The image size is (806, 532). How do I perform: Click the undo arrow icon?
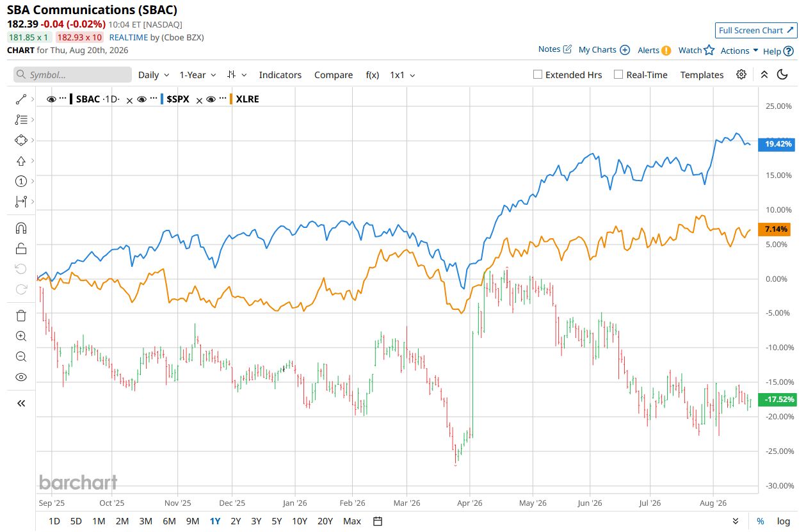20,269
